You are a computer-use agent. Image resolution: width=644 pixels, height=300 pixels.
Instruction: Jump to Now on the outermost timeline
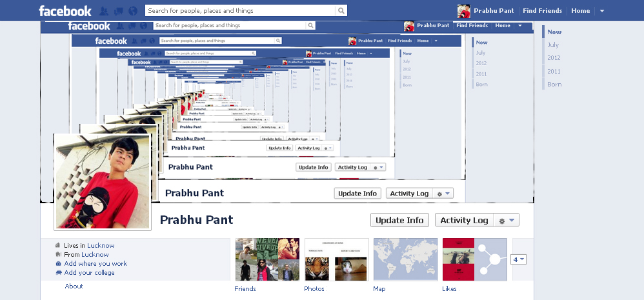click(554, 32)
